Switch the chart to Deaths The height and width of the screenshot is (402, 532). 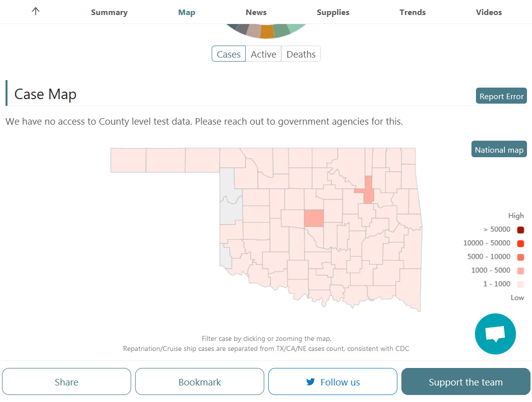[301, 54]
